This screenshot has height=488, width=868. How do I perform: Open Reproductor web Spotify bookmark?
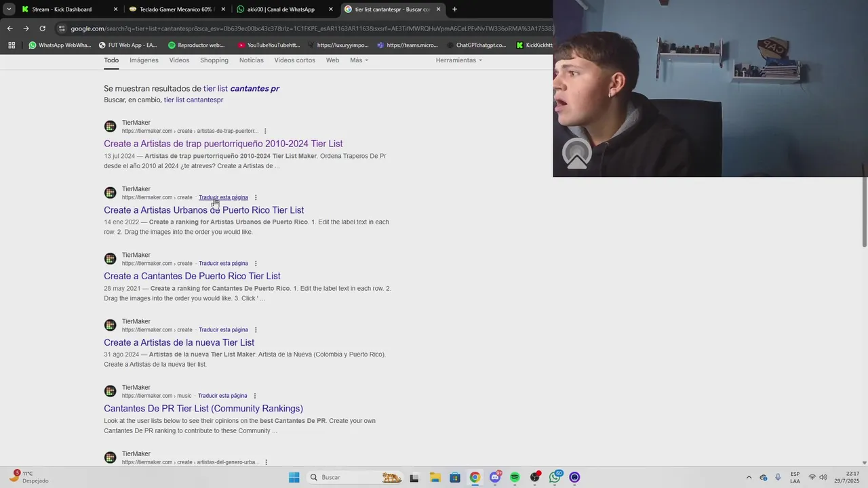196,45
